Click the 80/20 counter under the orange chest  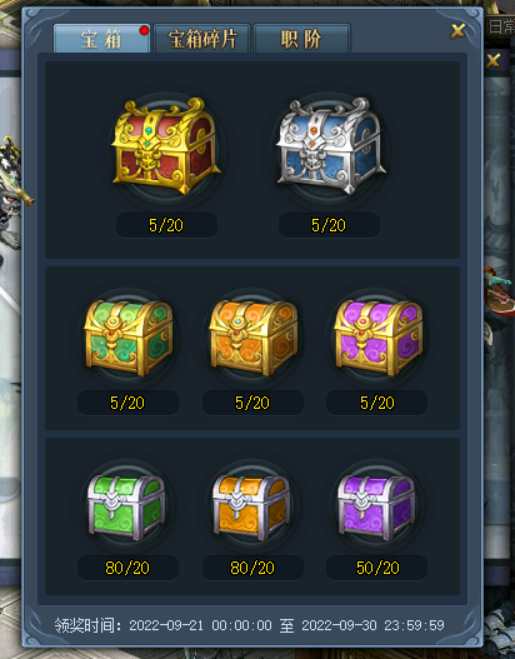[x=253, y=568]
